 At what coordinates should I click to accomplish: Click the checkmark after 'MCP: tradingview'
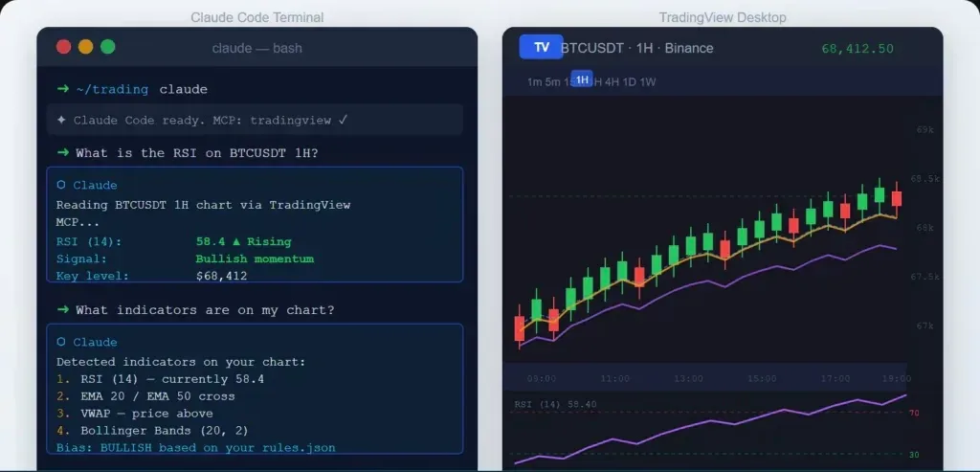click(x=343, y=120)
